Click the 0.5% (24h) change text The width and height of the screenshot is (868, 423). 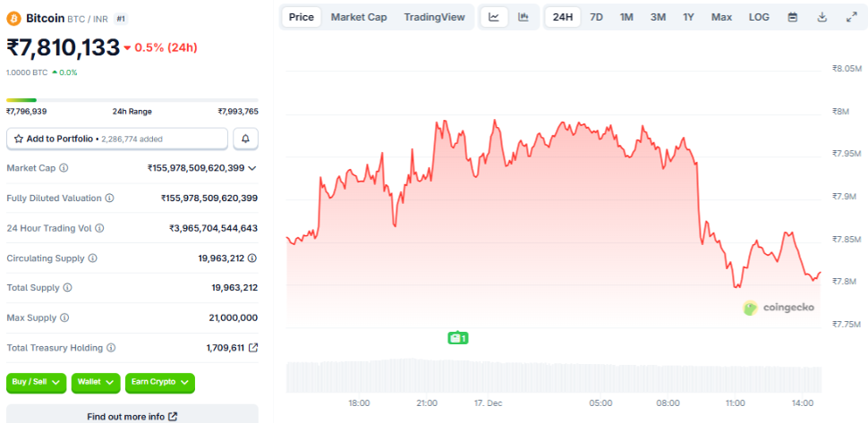166,47
